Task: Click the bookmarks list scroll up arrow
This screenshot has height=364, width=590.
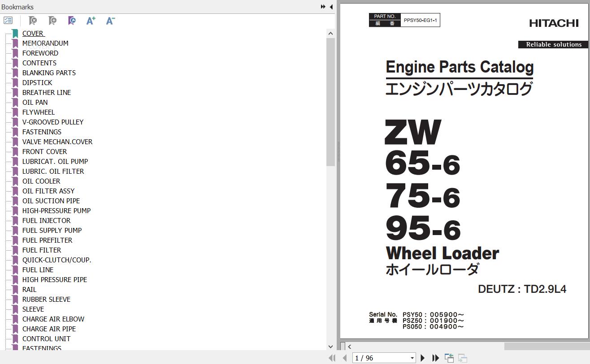Action: coord(331,33)
